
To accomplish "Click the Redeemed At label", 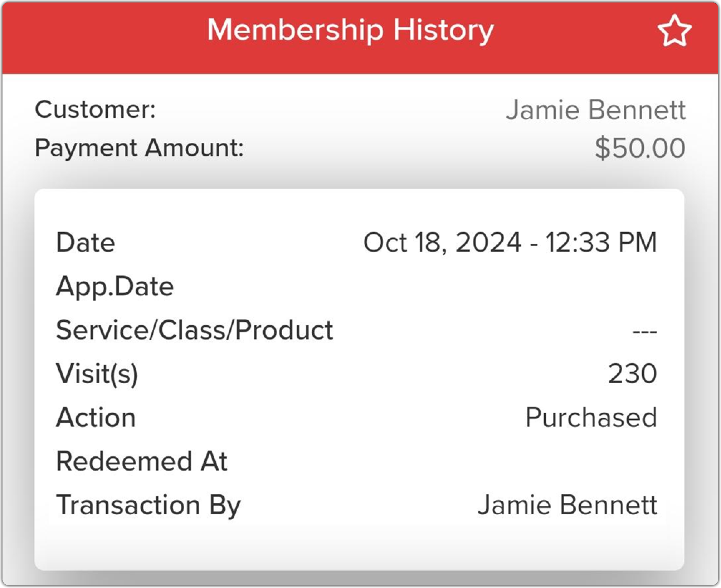I will (x=142, y=461).
